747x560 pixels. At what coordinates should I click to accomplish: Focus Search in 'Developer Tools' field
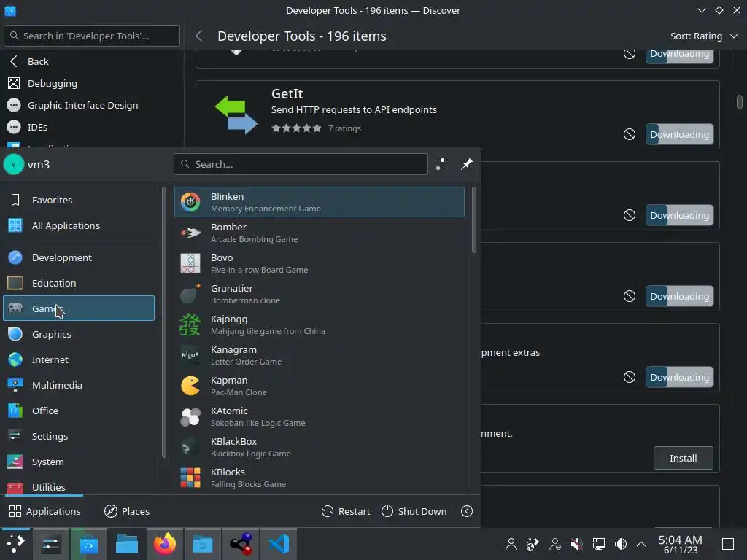92,36
